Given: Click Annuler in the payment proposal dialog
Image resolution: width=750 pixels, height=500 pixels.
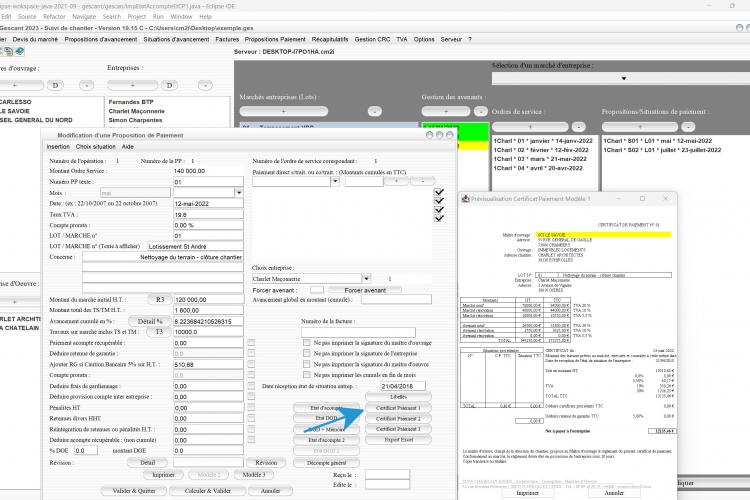Looking at the screenshot, I should [271, 490].
